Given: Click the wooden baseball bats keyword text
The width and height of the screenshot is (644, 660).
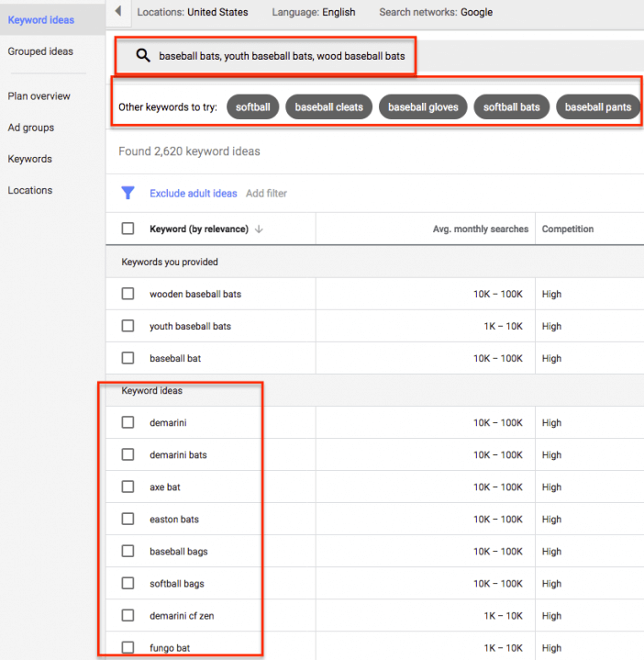Looking at the screenshot, I should [x=195, y=294].
